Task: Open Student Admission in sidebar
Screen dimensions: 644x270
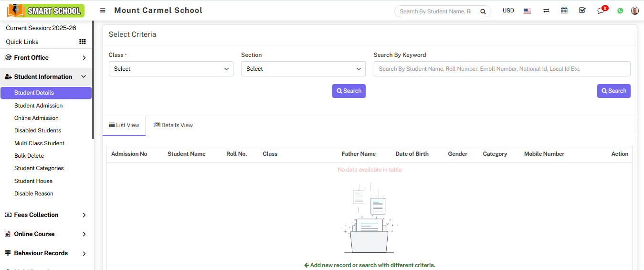Action: pos(38,106)
